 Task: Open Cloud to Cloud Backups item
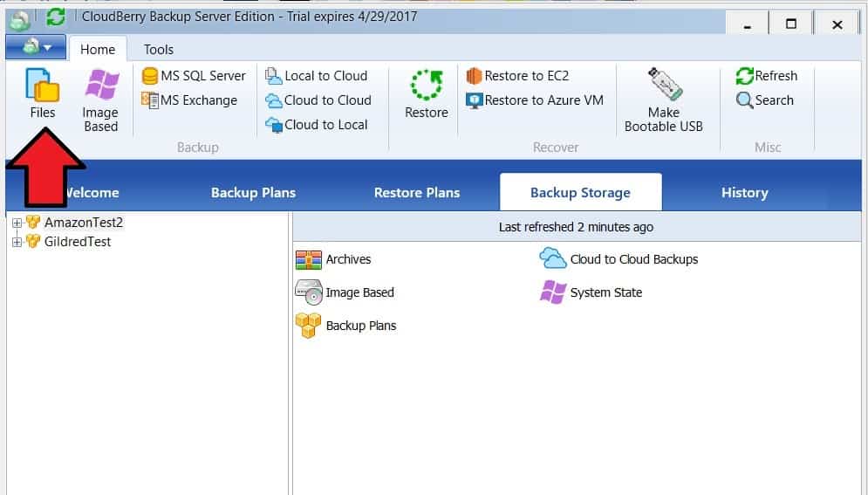[x=619, y=258]
